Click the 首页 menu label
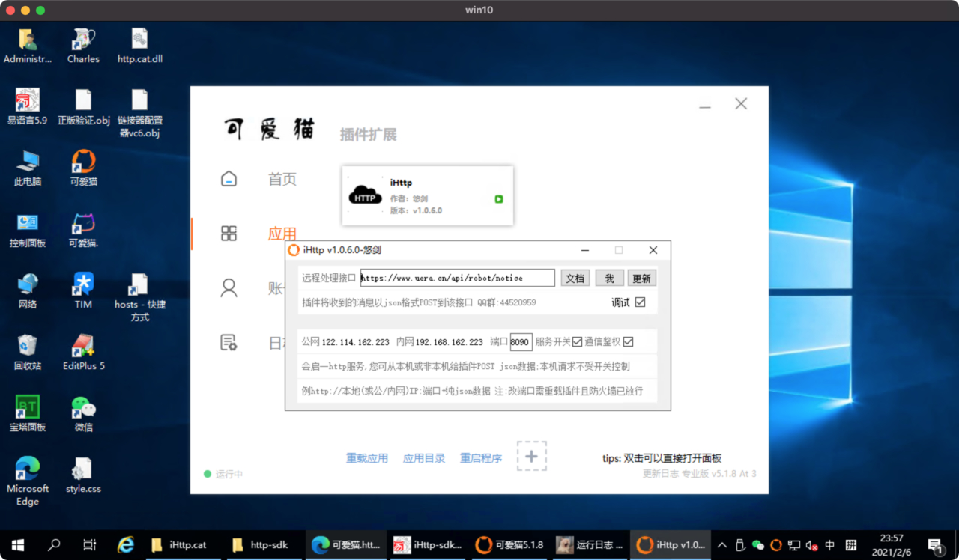This screenshot has width=959, height=560. 282,179
